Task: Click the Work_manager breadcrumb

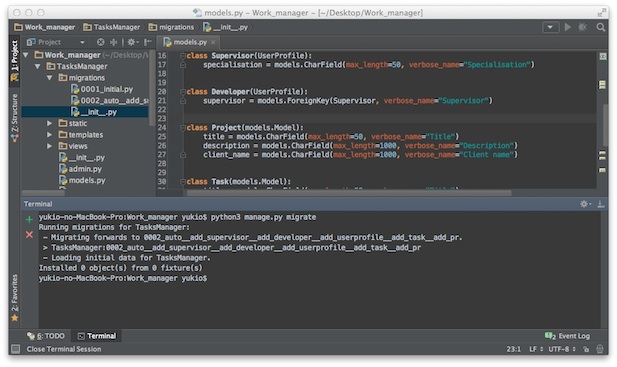Action: pyautogui.click(x=44, y=27)
